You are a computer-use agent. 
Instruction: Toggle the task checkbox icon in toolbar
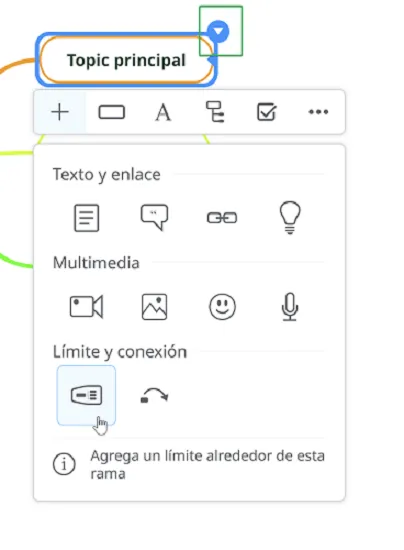[x=267, y=112]
